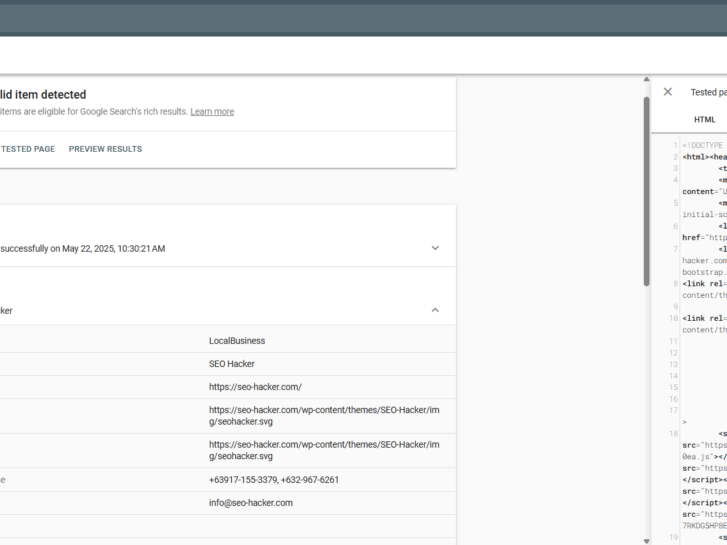Click the Tested page panel title
Viewport: 727px width, 545px height.
tap(708, 92)
